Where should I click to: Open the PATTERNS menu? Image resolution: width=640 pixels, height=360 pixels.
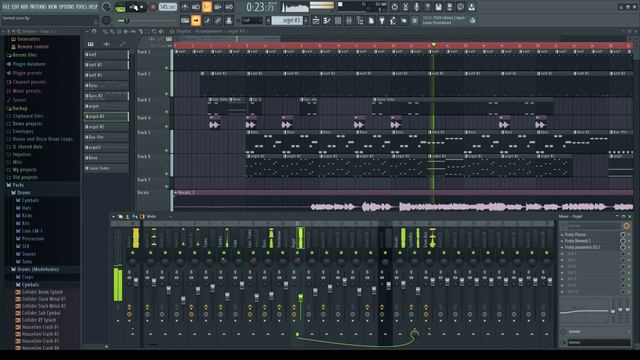[x=38, y=7]
